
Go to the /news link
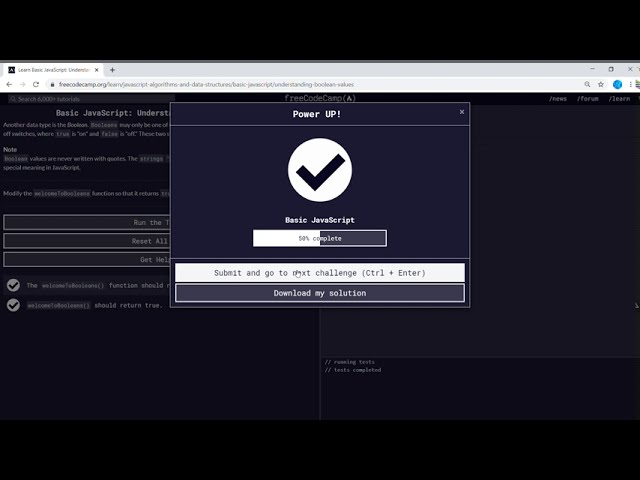tap(558, 99)
